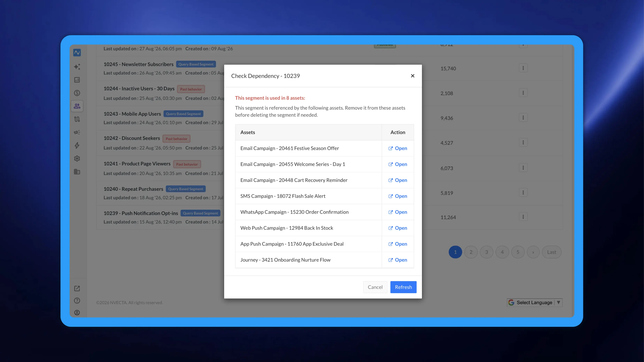This screenshot has width=644, height=362.
Task: Click the user count 11,264
Action: click(448, 217)
